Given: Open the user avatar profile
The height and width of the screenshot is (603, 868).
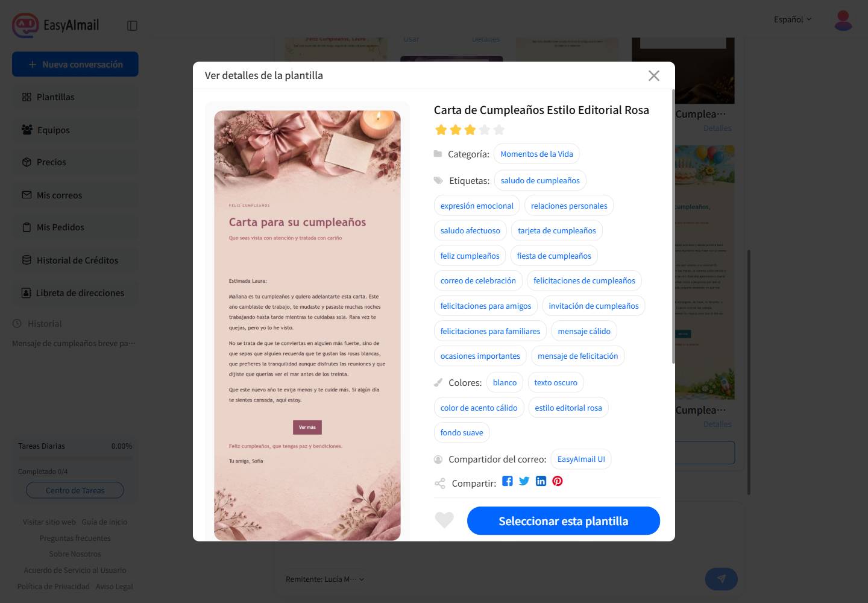Looking at the screenshot, I should pos(843,20).
